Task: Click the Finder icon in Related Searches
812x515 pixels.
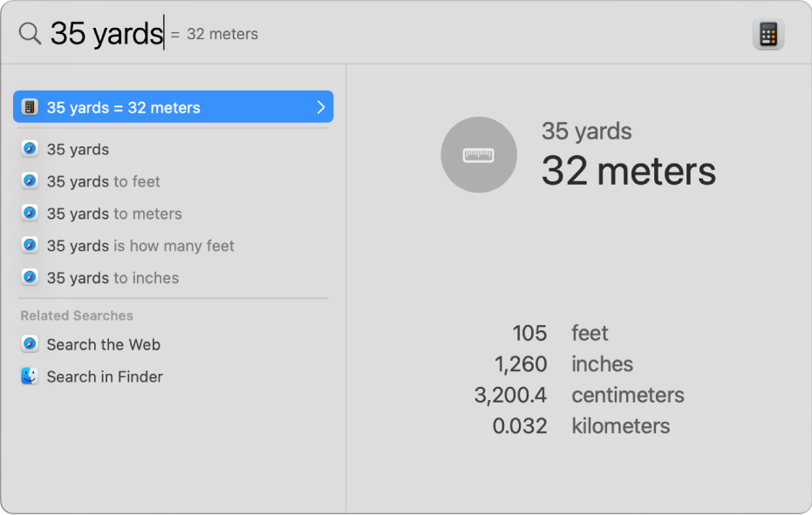Action: pos(30,376)
